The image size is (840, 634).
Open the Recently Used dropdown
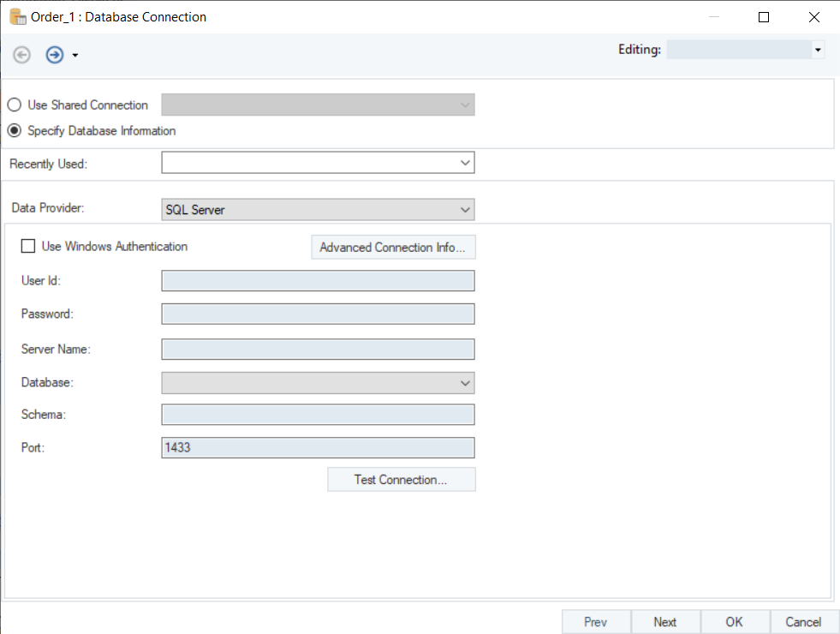point(465,163)
